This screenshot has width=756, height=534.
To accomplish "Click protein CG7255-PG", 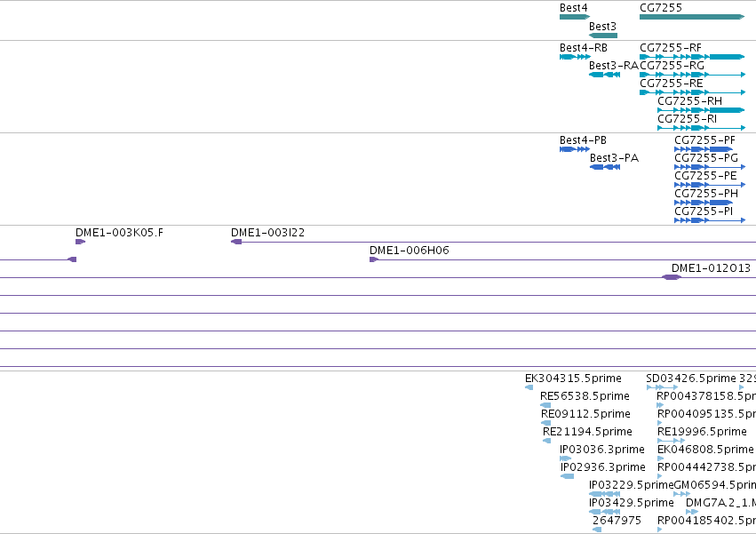I will [706, 158].
